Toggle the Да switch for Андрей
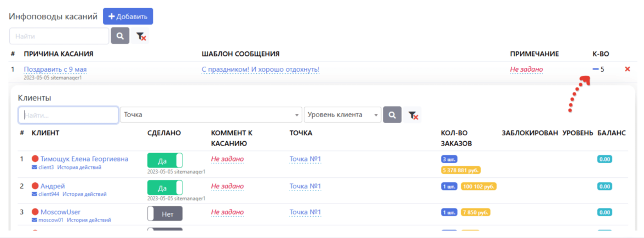The image size is (644, 238). (165, 187)
